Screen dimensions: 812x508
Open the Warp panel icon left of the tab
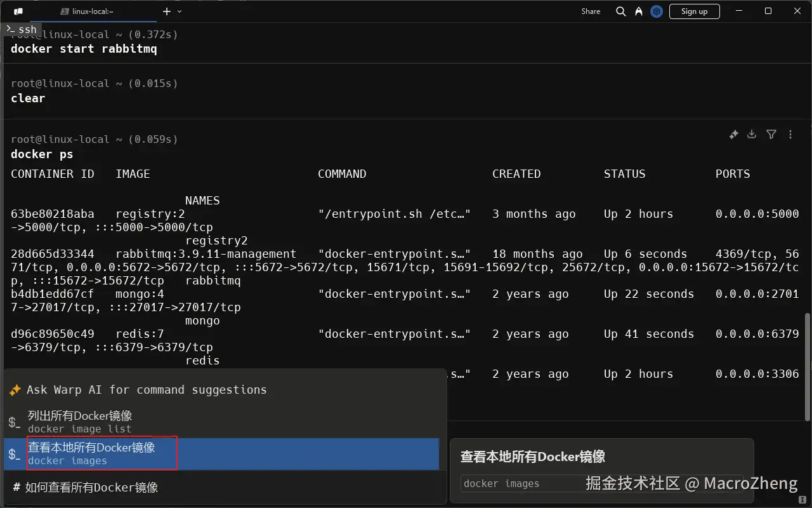(18, 11)
